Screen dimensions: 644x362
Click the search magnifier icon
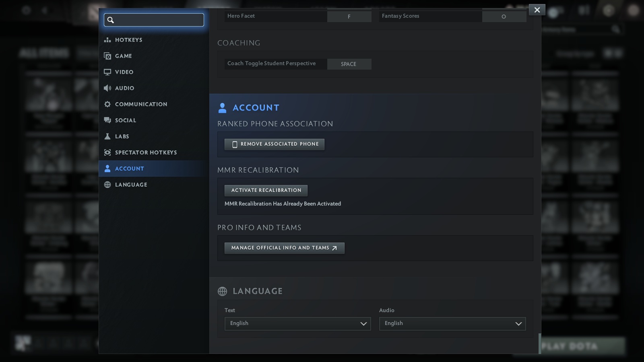click(x=111, y=20)
